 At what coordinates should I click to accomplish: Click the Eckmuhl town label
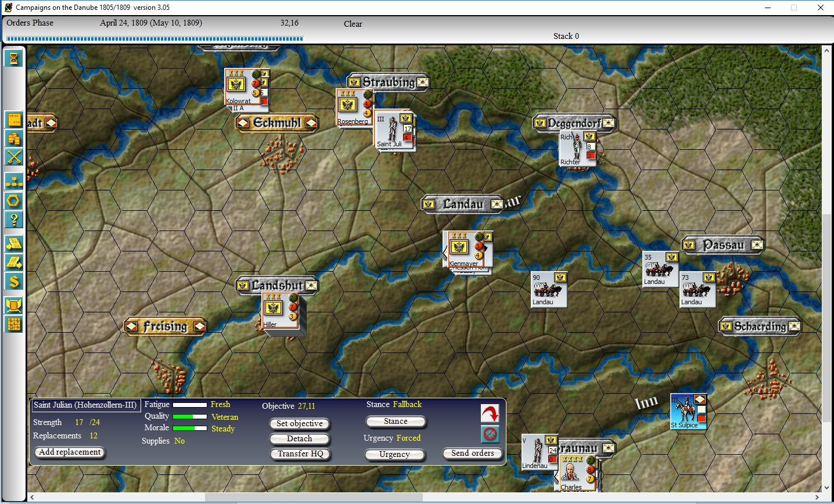point(277,123)
